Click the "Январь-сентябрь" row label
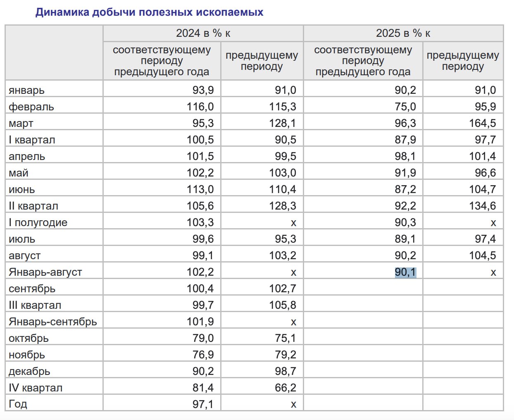Viewport: 514px width, 420px height. pos(53,322)
